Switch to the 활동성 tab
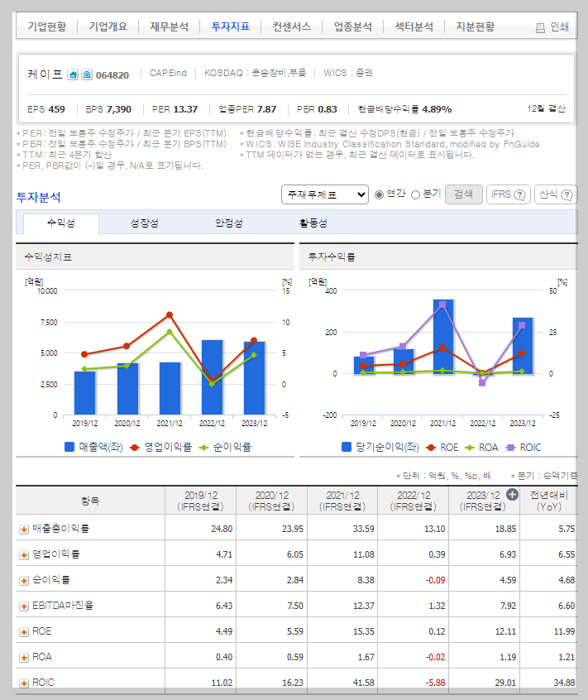The width and height of the screenshot is (588, 700). click(313, 223)
